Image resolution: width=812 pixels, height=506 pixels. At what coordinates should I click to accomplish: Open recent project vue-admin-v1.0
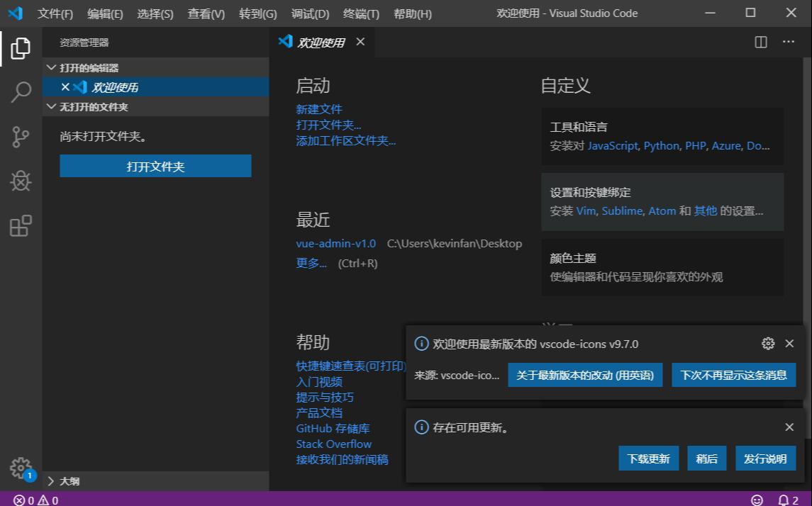[x=335, y=243]
